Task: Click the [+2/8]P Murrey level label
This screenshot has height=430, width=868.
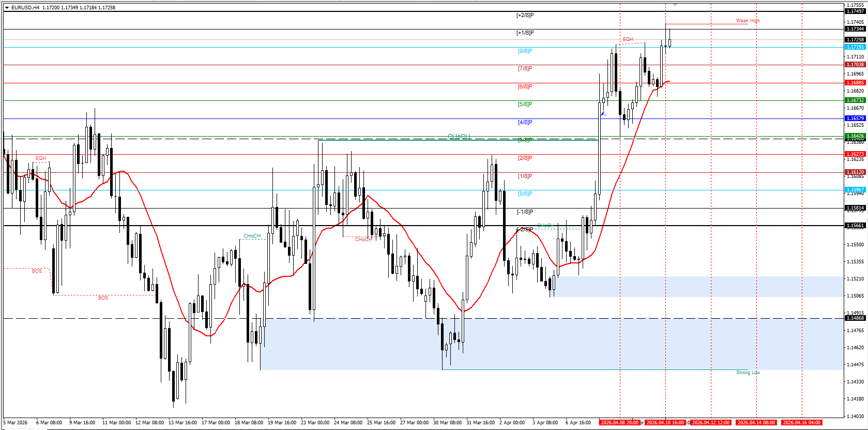Action: coord(525,15)
